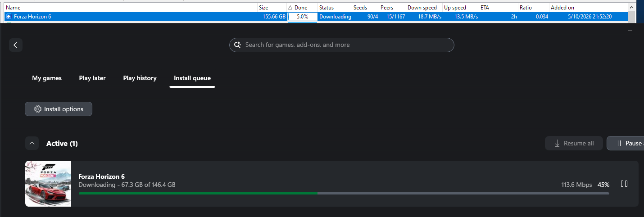
Task: Open the Play history tab
Action: [x=140, y=78]
